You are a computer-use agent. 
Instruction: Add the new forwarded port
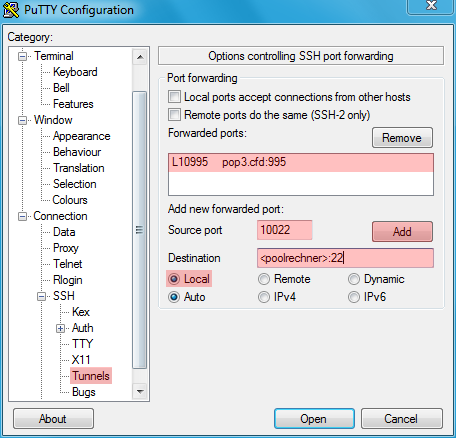click(402, 231)
